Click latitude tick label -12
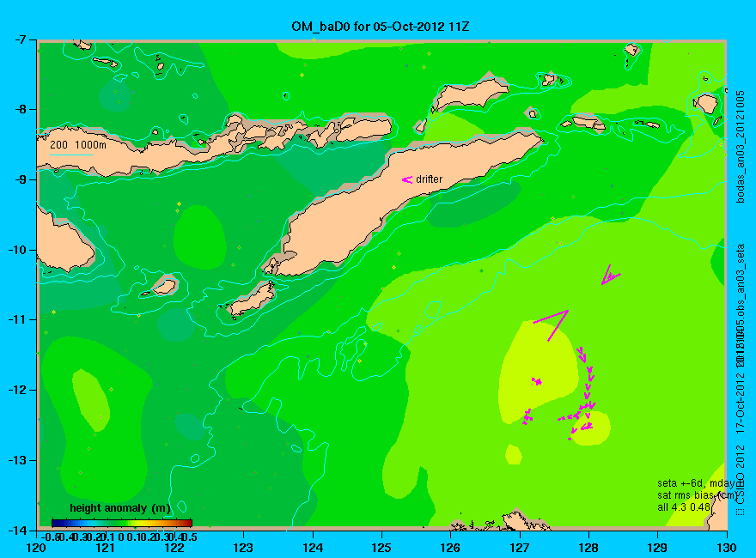This screenshot has width=756, height=558. (x=19, y=390)
